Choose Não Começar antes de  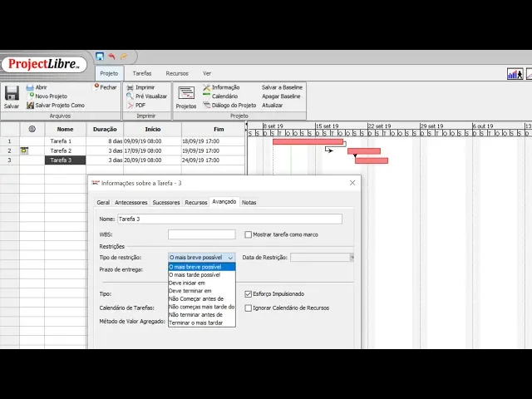[201, 299]
